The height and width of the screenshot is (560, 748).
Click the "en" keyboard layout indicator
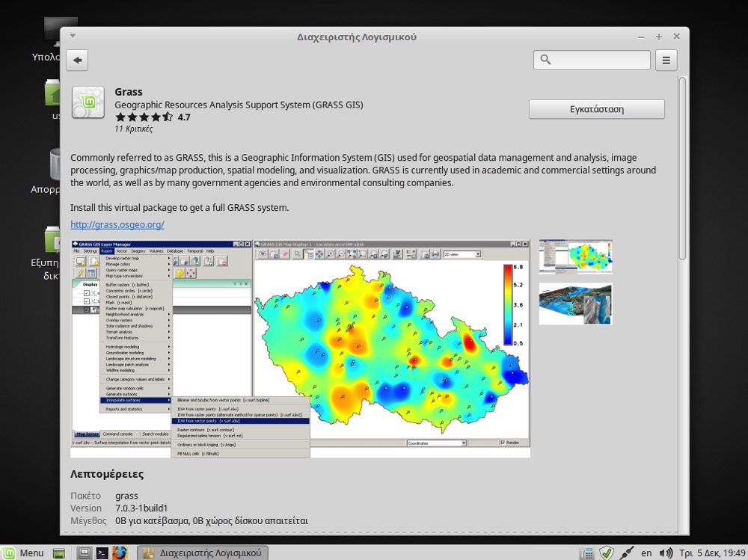(646, 553)
